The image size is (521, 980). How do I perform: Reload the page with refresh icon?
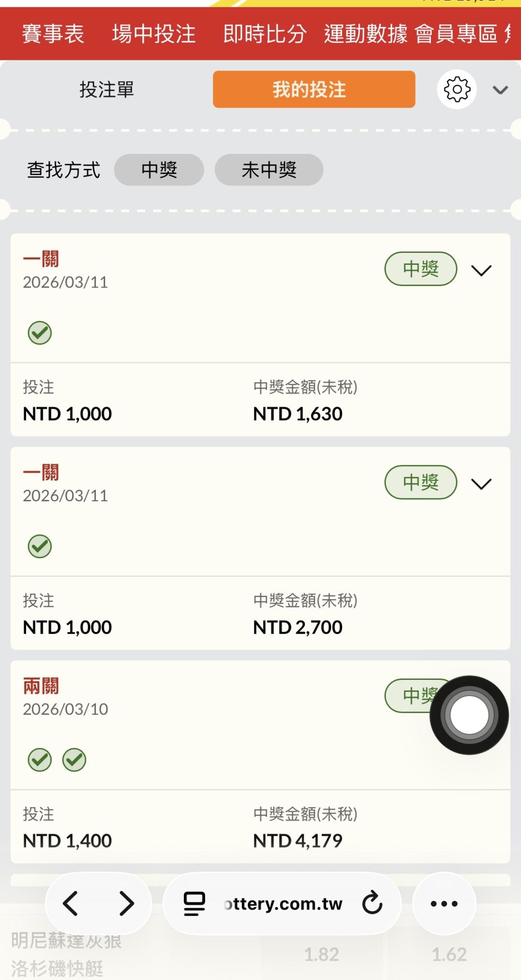tap(372, 903)
